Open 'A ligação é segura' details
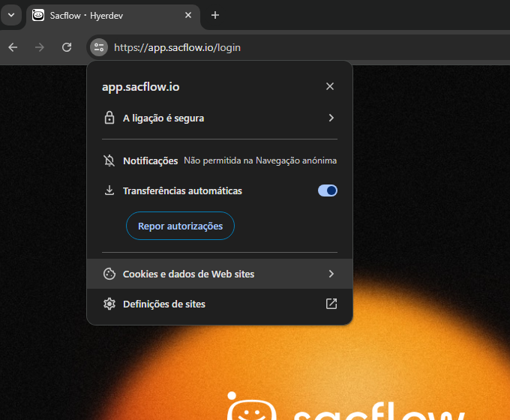 pyautogui.click(x=220, y=118)
